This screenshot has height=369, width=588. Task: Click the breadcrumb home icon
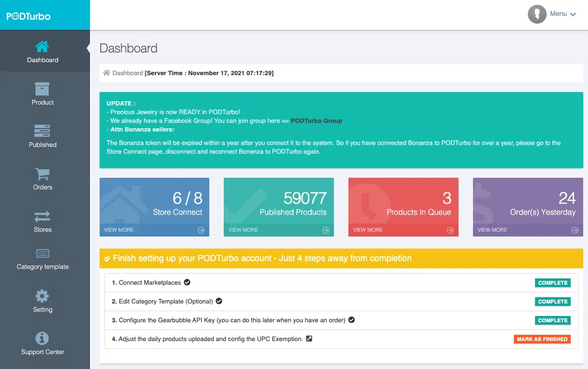pyautogui.click(x=107, y=73)
